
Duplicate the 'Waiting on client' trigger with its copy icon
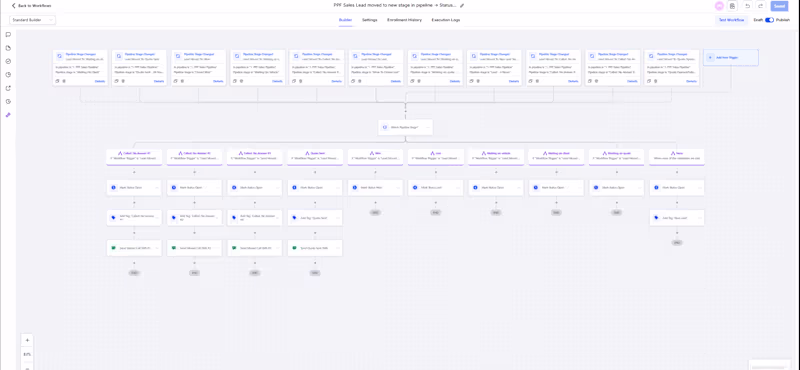point(58,81)
